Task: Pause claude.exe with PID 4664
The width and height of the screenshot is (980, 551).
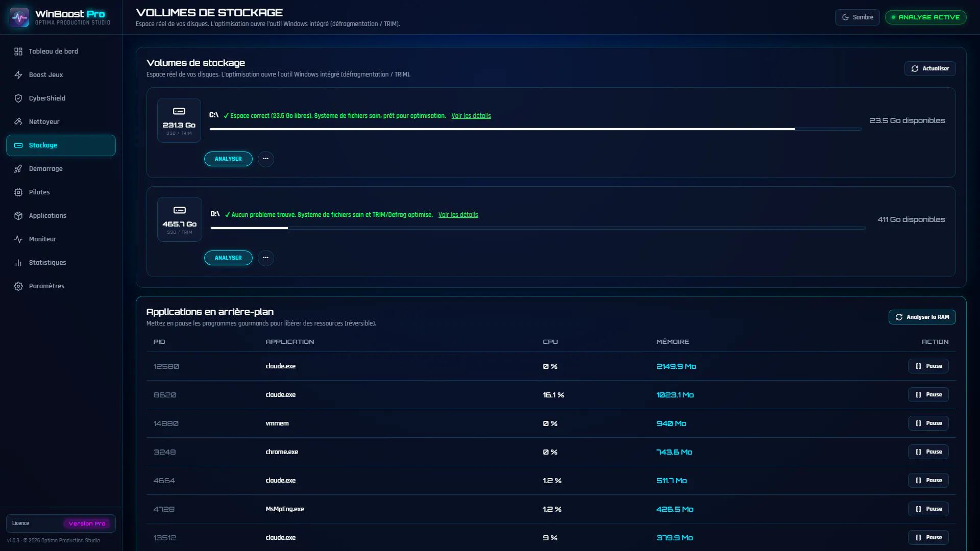Action: click(x=928, y=481)
